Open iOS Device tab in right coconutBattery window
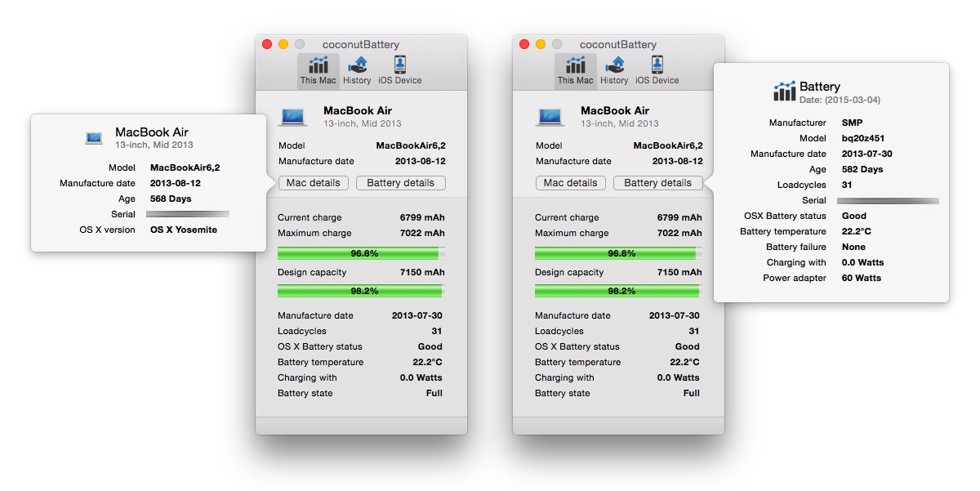This screenshot has width=980, height=491. coord(657,70)
